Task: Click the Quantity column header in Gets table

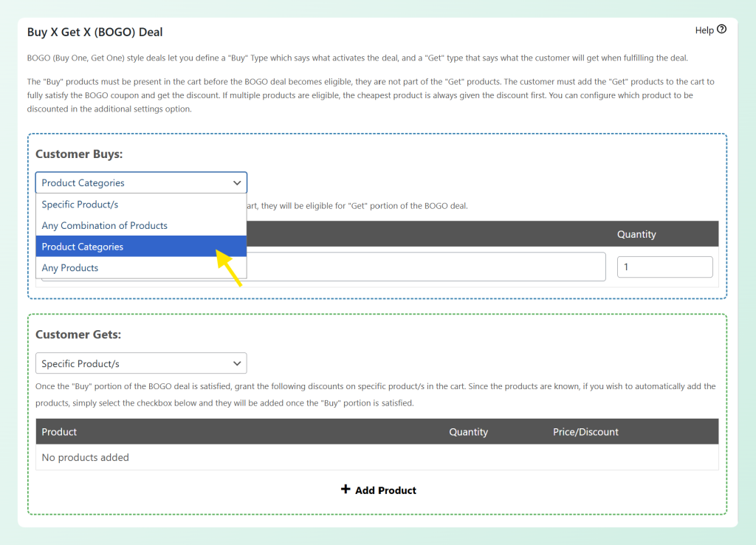Action: coord(468,432)
